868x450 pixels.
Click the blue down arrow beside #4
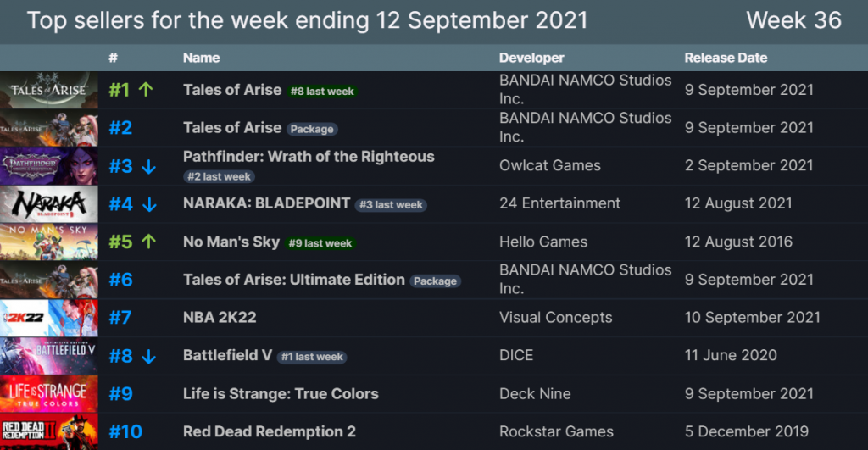(x=149, y=204)
